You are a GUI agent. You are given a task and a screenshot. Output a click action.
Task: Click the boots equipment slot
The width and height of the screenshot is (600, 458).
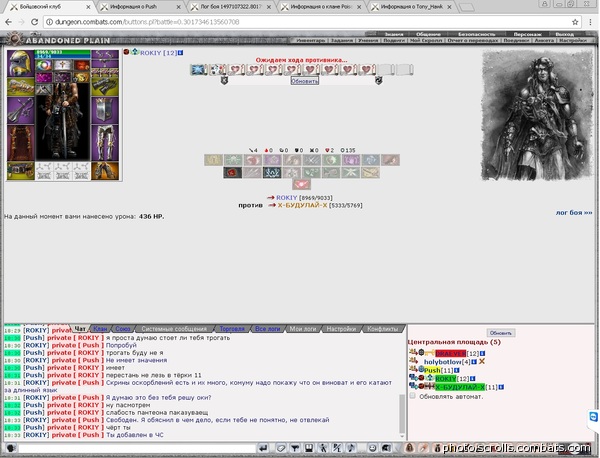click(x=105, y=171)
